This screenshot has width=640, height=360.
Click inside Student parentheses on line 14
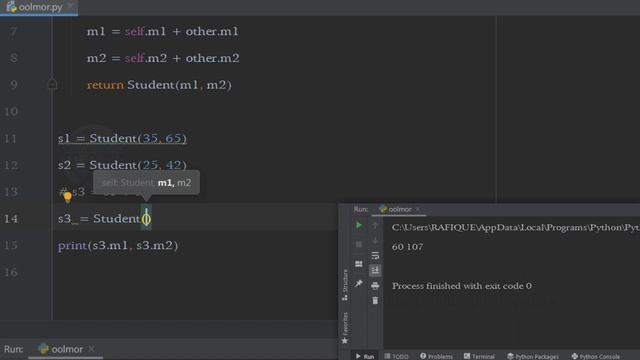[146, 219]
